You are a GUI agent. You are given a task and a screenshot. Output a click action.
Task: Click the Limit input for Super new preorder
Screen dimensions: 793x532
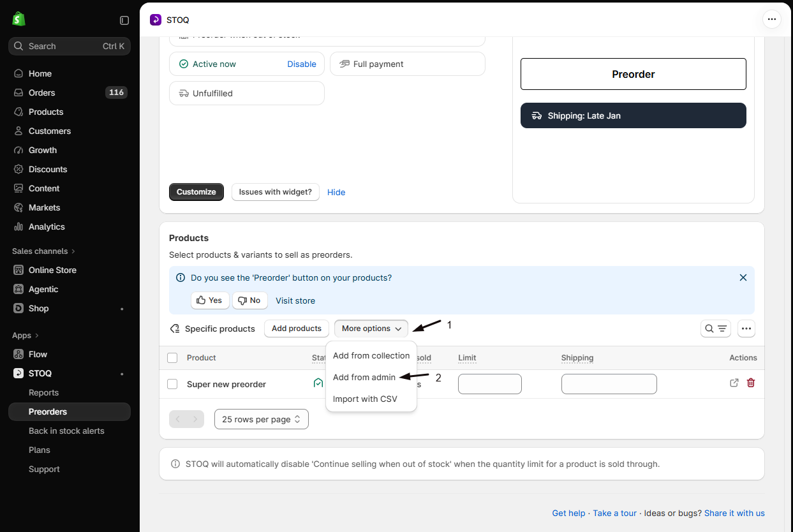coord(490,384)
